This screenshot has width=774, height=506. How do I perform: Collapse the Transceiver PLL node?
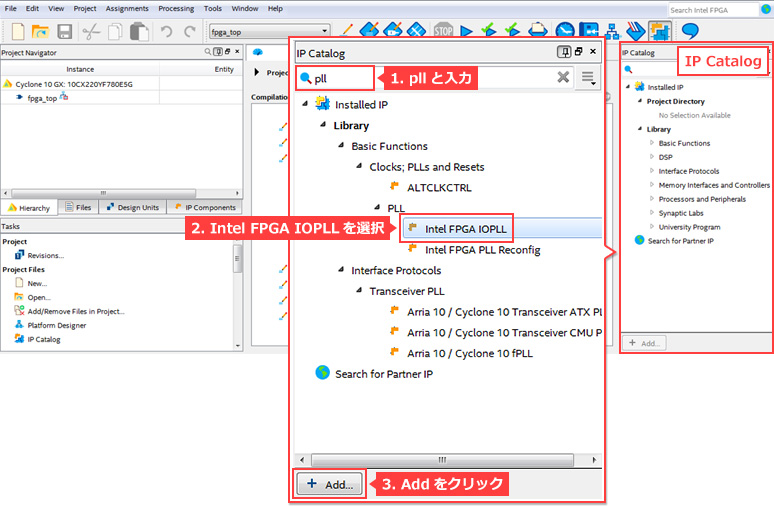(359, 290)
